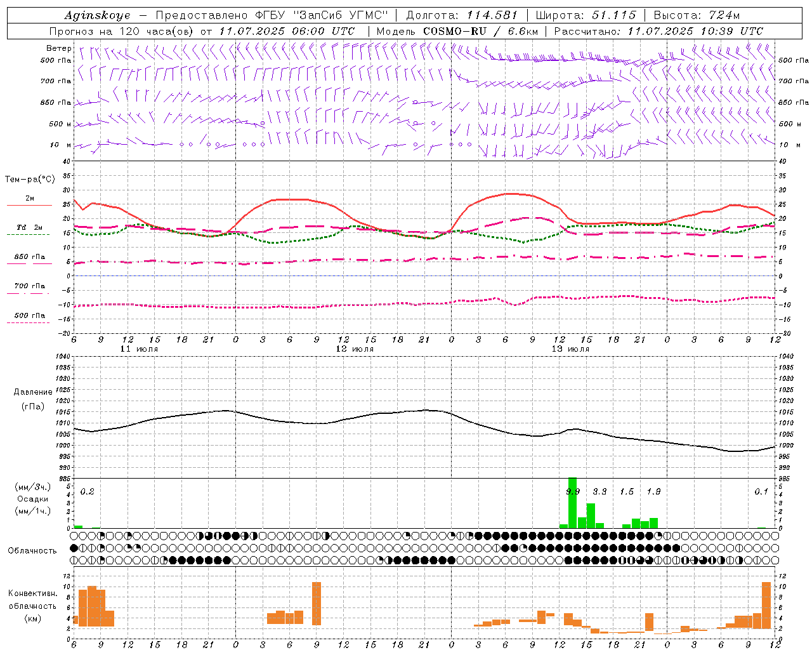812x650 pixels.
Task: Click the longitude value "Долгота: 114.581"
Action: point(462,15)
